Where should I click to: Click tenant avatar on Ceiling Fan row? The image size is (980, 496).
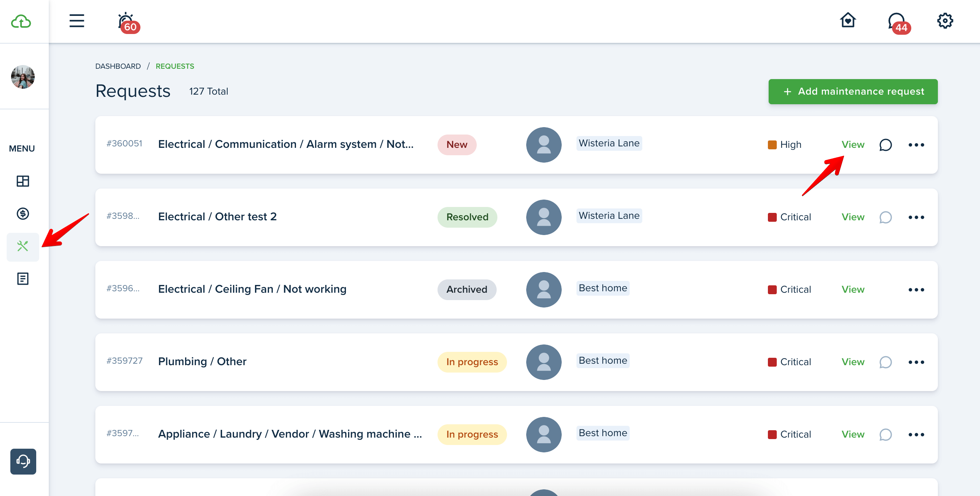point(544,289)
